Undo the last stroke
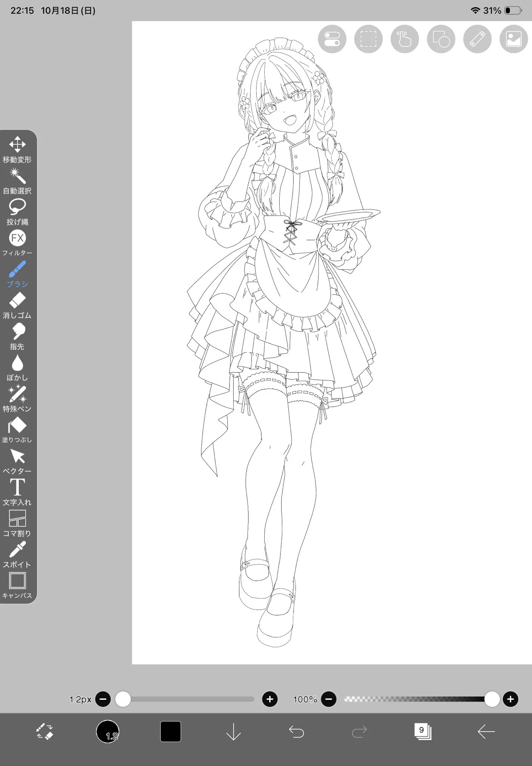 point(296,731)
